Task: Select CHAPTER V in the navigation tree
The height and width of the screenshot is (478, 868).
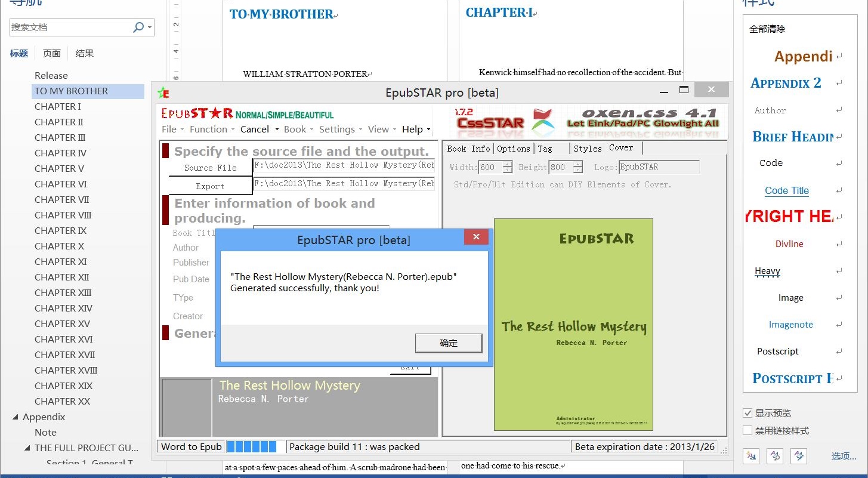Action: click(59, 169)
